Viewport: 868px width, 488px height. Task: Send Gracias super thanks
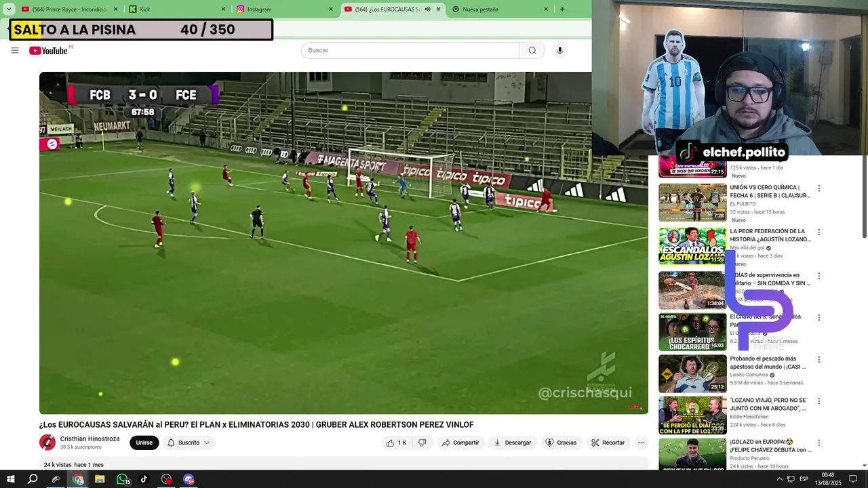(x=561, y=443)
